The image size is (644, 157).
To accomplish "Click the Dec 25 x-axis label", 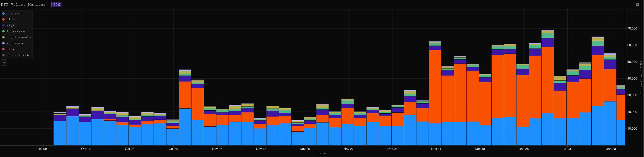I will [523, 149].
